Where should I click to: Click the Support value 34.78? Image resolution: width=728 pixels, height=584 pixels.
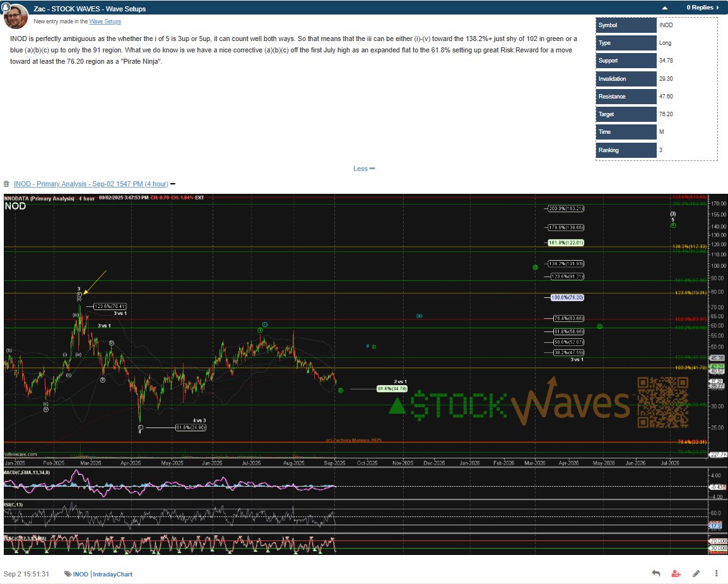666,61
